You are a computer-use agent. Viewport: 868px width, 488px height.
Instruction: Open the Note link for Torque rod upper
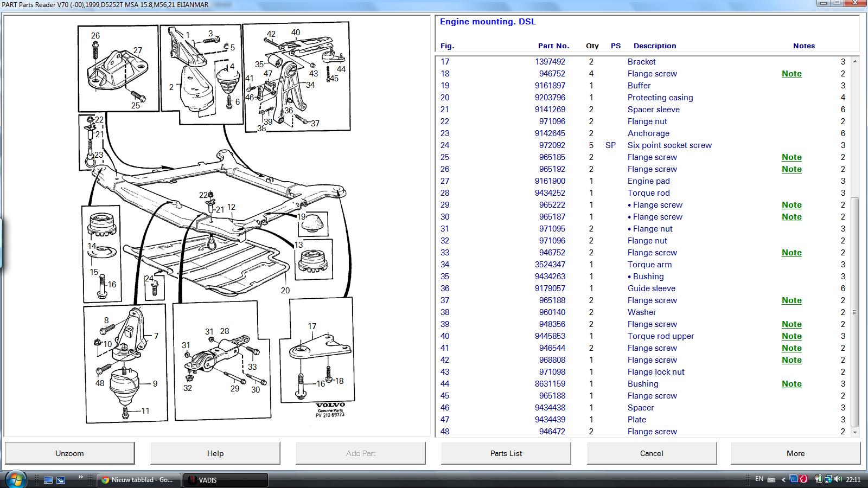(792, 336)
